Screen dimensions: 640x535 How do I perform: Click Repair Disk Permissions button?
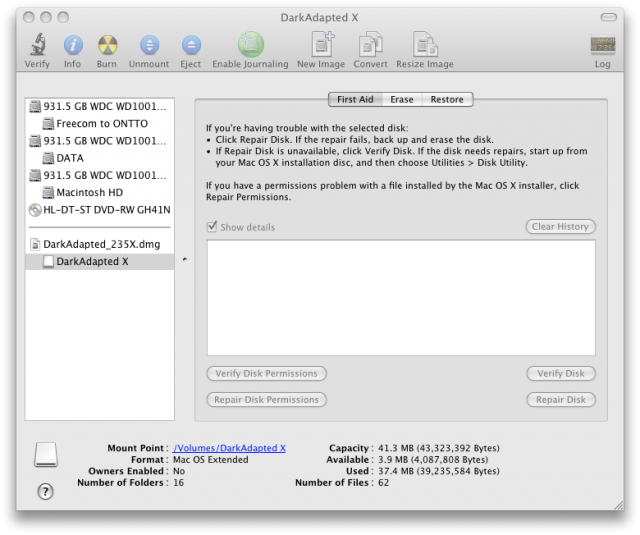tap(267, 400)
